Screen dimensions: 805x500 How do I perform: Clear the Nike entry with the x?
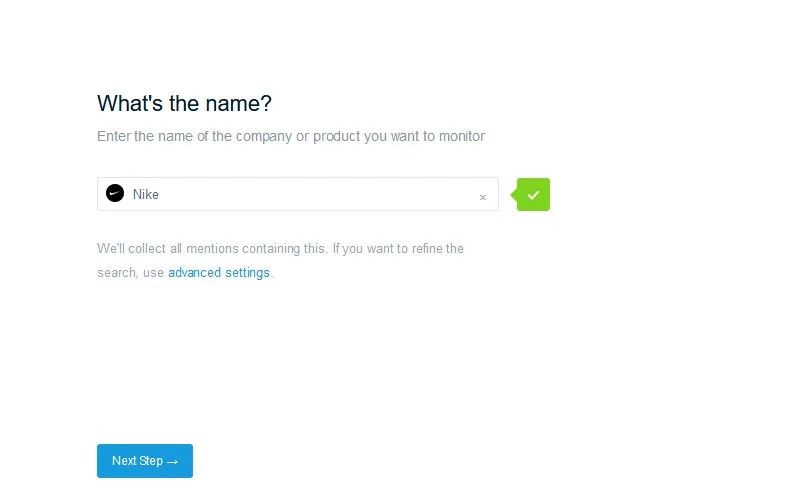(x=483, y=197)
